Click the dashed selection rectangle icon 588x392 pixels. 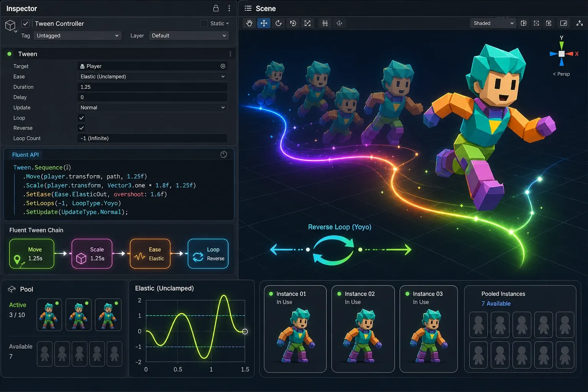(536, 23)
